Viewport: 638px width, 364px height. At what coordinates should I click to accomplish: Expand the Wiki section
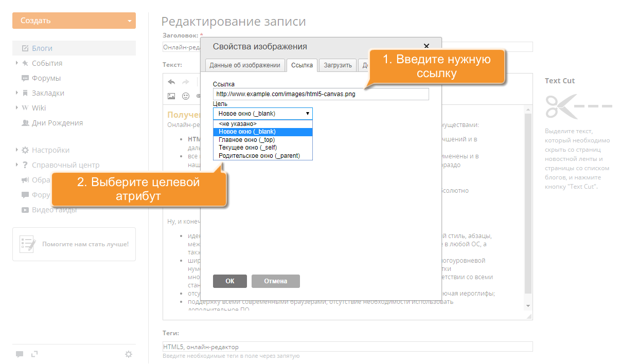click(x=16, y=107)
